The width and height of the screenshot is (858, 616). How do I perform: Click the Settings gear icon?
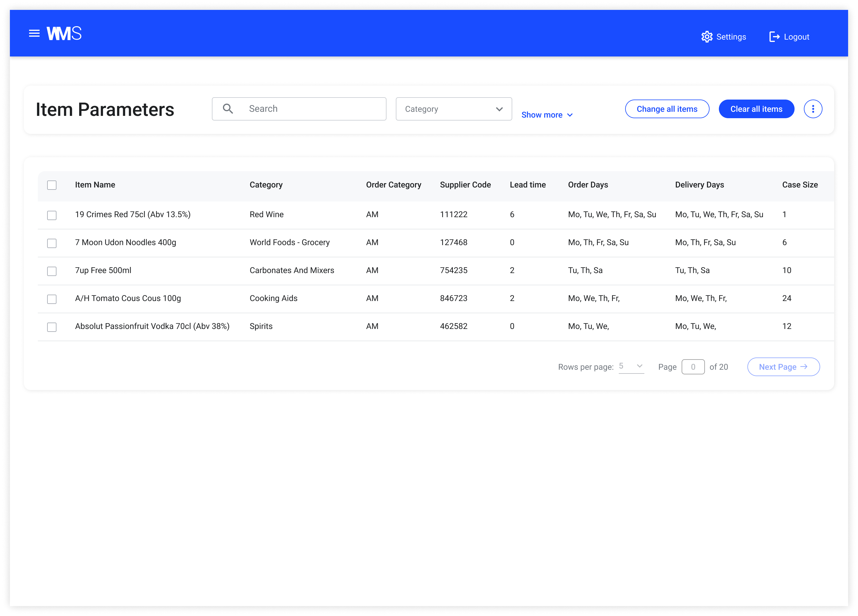[x=706, y=37]
